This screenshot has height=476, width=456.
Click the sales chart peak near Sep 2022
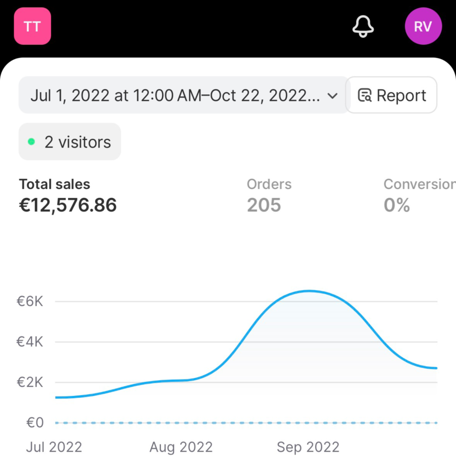point(309,291)
